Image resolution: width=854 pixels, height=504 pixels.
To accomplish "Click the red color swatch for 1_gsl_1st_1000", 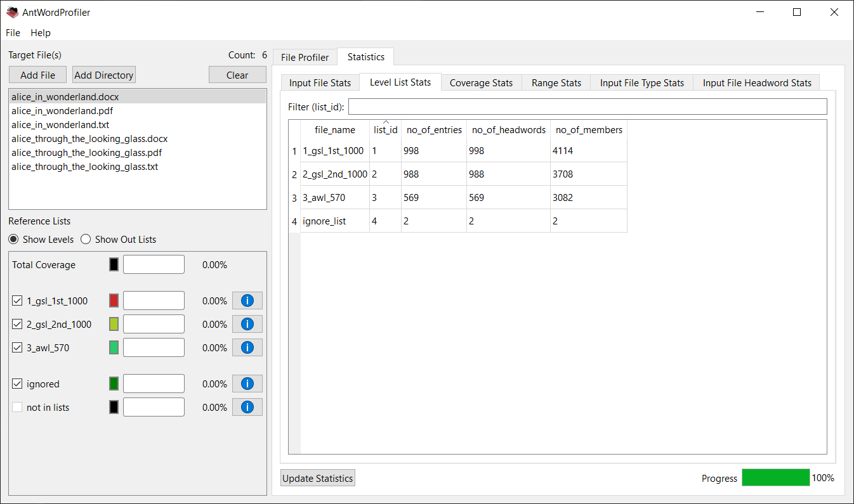I will click(114, 300).
